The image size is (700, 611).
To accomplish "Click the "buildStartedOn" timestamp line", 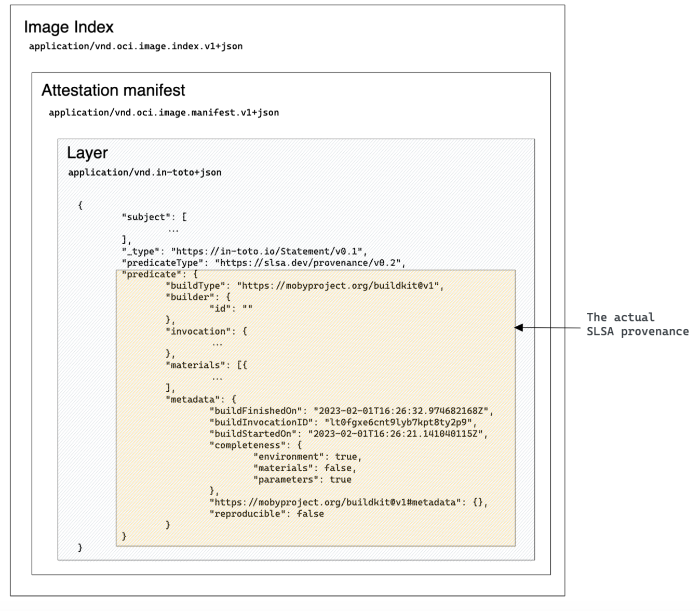I will pyautogui.click(x=348, y=434).
